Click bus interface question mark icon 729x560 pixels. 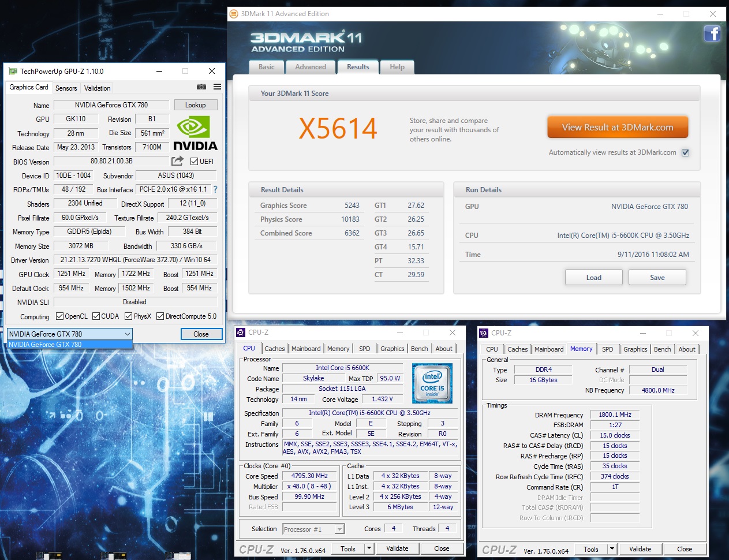(x=215, y=189)
